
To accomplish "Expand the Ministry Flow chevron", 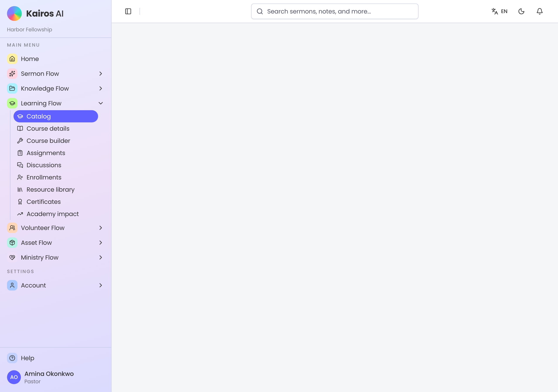I will 101,257.
